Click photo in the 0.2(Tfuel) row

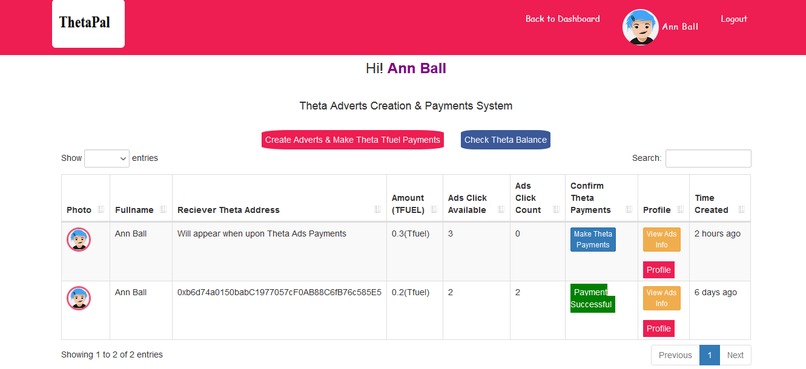coord(79,298)
